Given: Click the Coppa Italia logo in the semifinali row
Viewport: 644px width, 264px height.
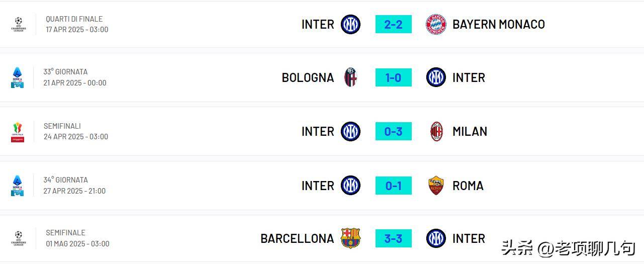Looking at the screenshot, I should tap(18, 132).
